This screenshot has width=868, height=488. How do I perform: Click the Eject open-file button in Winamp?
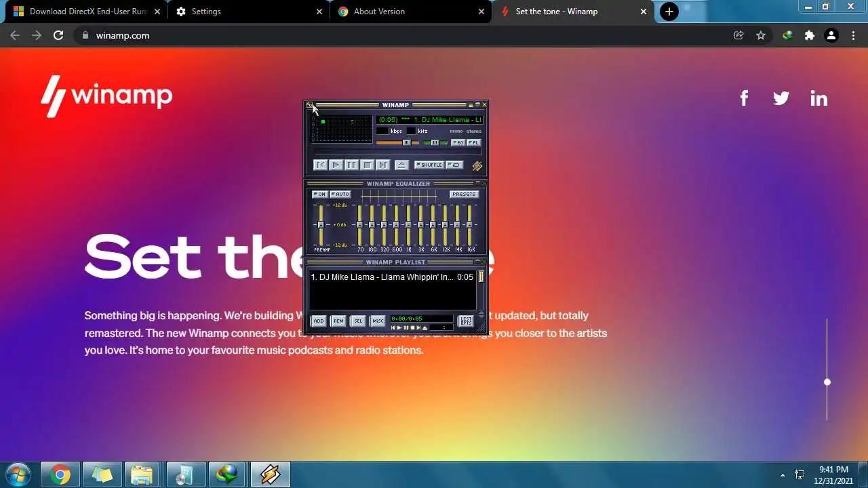[401, 165]
